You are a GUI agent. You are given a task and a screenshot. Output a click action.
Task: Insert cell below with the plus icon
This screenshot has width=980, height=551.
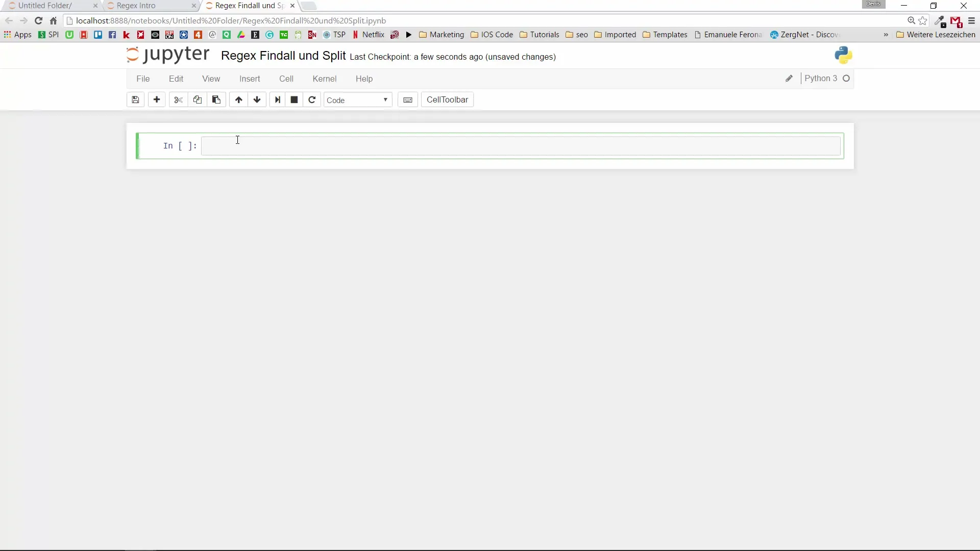pyautogui.click(x=157, y=100)
